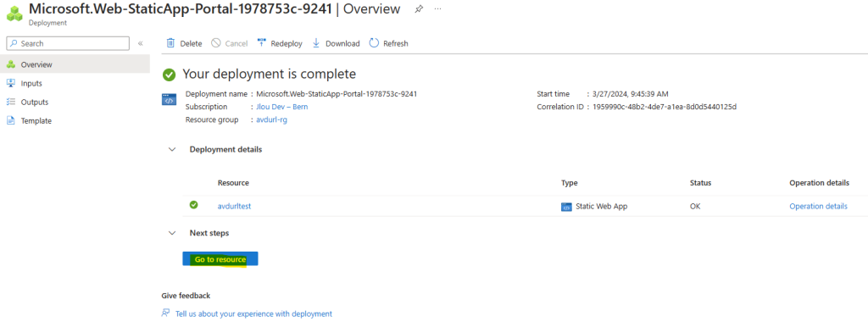This screenshot has height=327, width=868.
Task: Open the Overview menu item
Action: [75, 64]
